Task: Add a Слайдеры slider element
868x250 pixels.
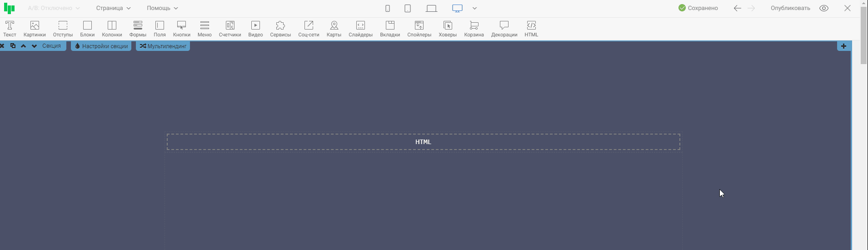Action: pyautogui.click(x=360, y=29)
